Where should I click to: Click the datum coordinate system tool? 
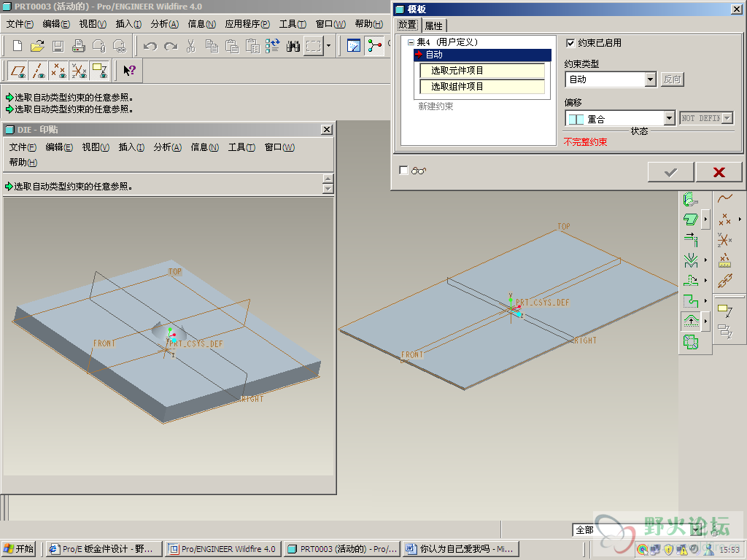click(724, 239)
